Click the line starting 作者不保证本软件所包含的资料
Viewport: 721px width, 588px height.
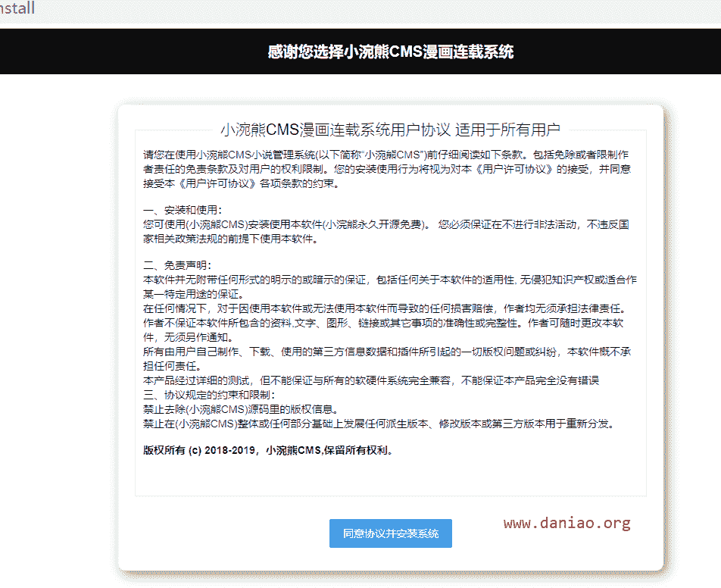tap(383, 323)
